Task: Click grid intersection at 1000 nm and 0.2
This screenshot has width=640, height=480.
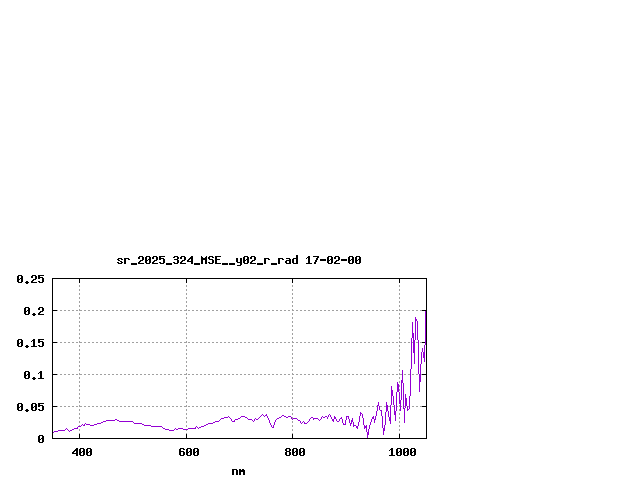Action: coord(400,311)
